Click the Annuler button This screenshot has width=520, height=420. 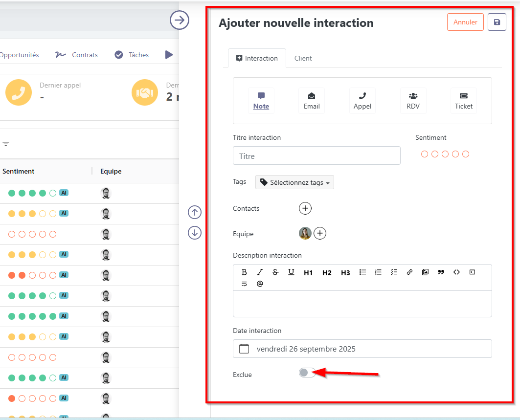tap(465, 22)
